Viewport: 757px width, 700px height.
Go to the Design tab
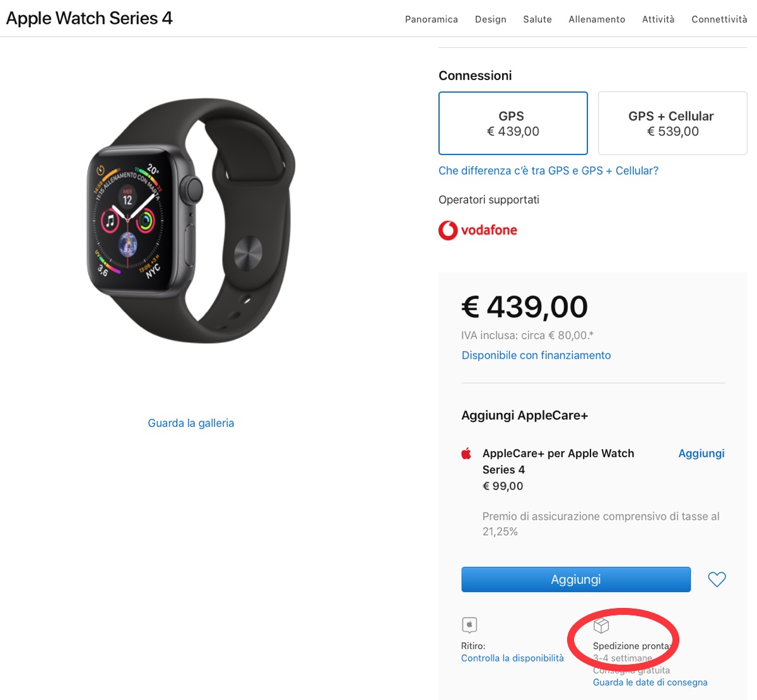tap(490, 20)
